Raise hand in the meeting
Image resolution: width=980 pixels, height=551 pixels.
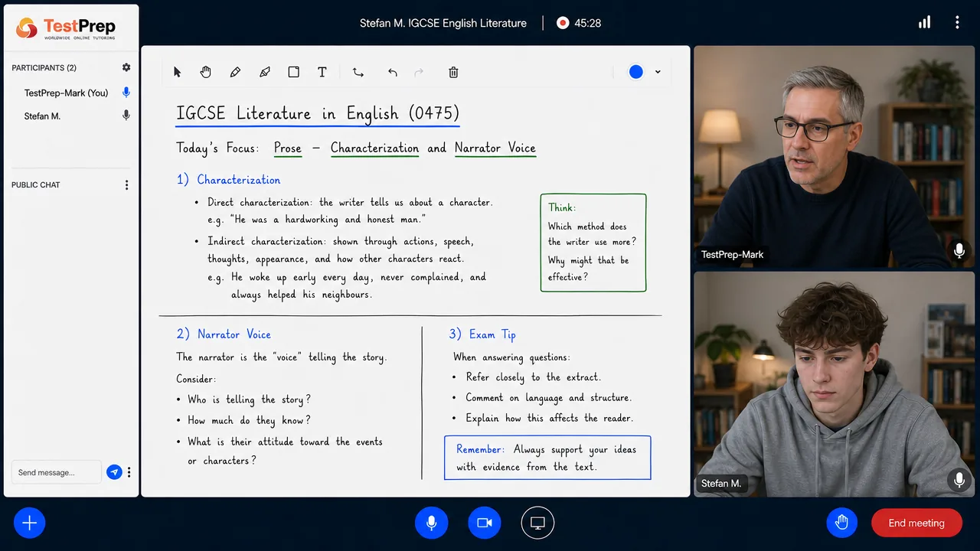pos(842,523)
